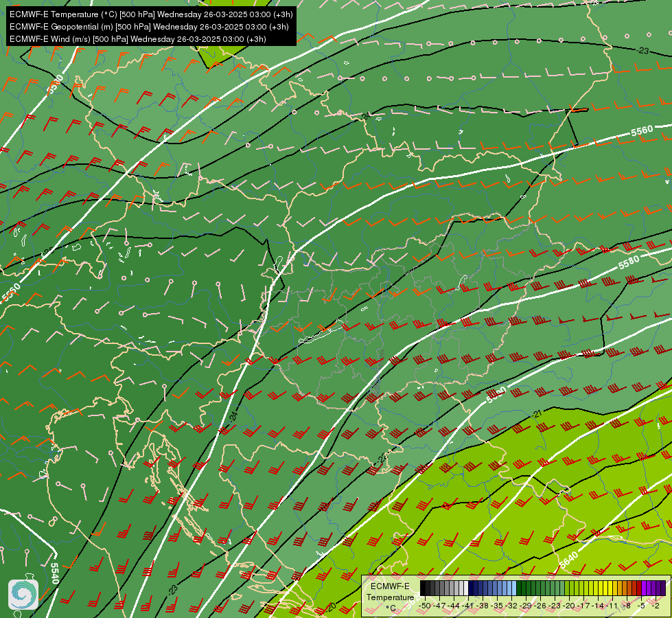Image resolution: width=672 pixels, height=618 pixels.
Task: Click the -26 tick label in the legend
Action: pyautogui.click(x=540, y=606)
